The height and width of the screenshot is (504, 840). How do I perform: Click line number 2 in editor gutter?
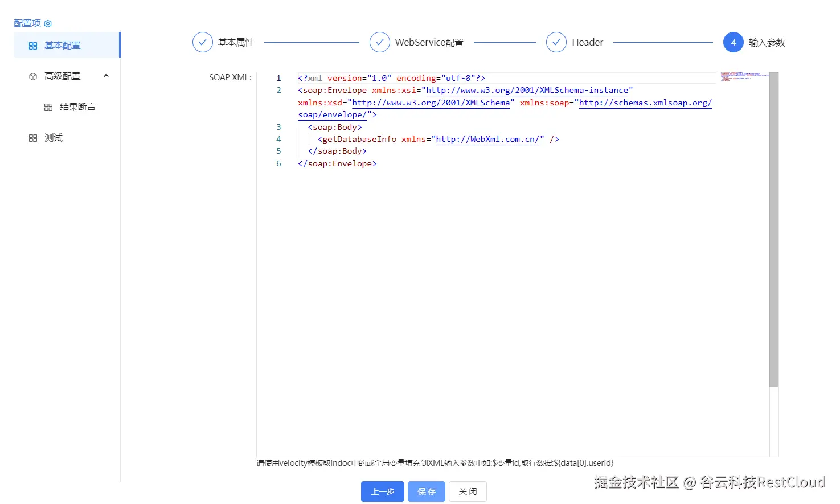(278, 90)
